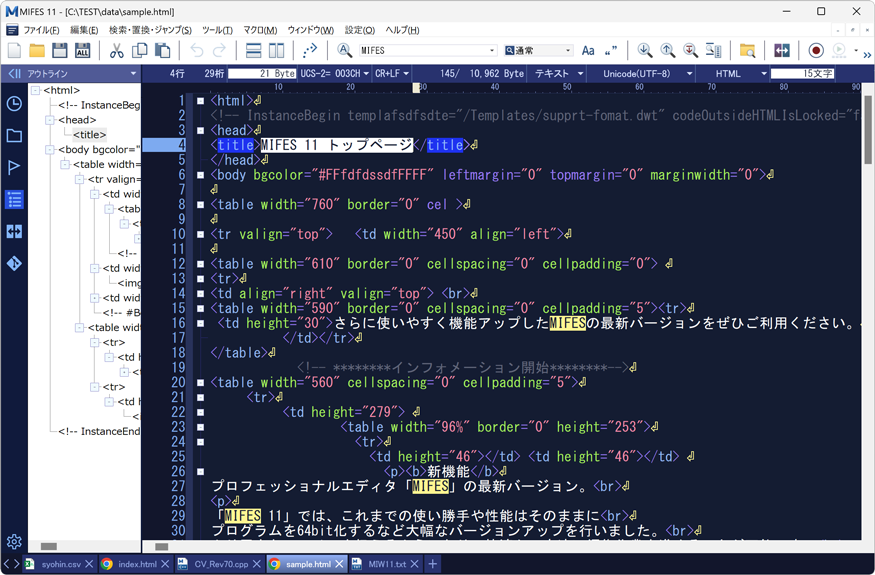Click the plus button to add tab
This screenshot has width=875, height=575.
tap(433, 565)
